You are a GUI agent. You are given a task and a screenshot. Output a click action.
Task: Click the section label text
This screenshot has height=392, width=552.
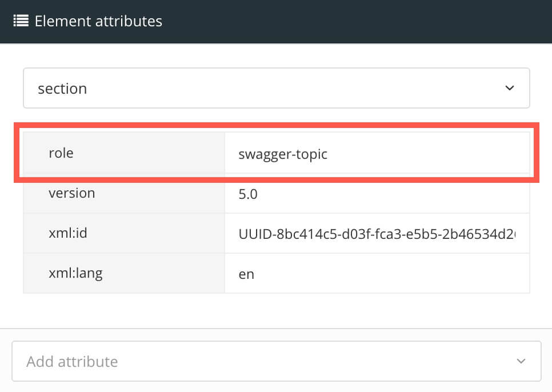tap(62, 88)
